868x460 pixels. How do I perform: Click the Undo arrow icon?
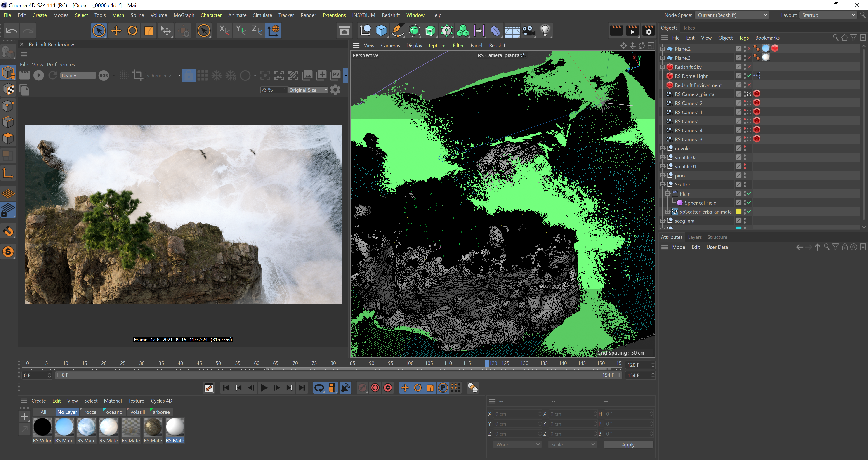(x=12, y=31)
